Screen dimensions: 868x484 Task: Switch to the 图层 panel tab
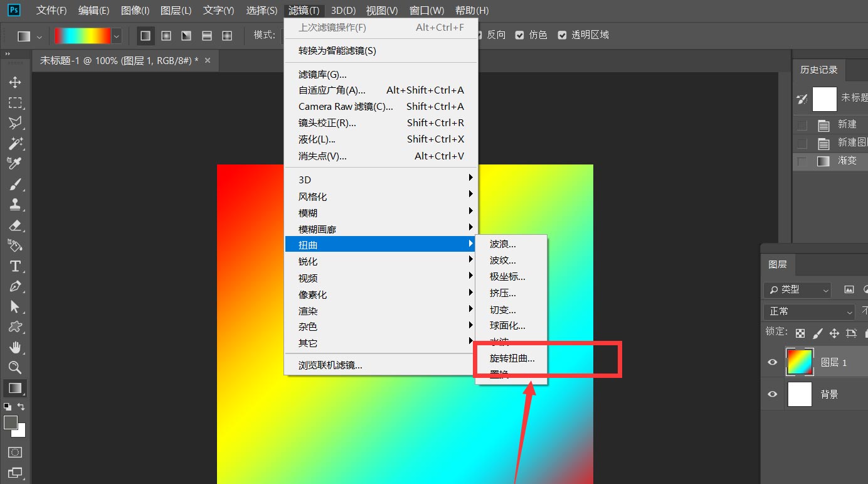(777, 264)
